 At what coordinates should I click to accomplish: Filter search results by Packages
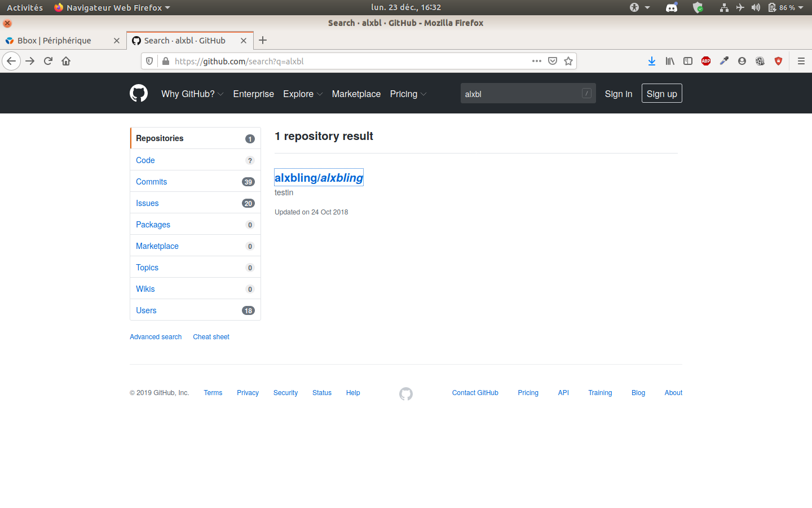click(x=195, y=224)
